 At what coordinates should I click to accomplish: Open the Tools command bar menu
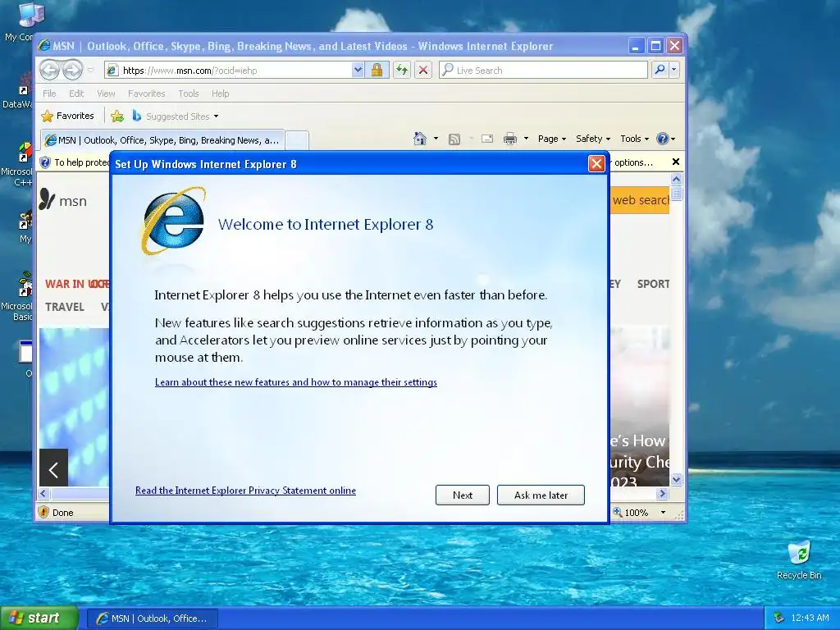pos(634,139)
